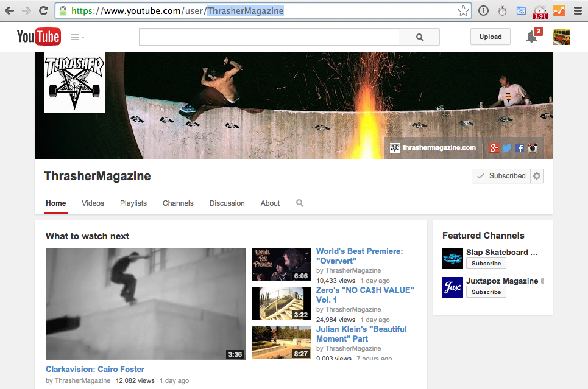Open the Channels tab
The image size is (588, 389).
178,203
